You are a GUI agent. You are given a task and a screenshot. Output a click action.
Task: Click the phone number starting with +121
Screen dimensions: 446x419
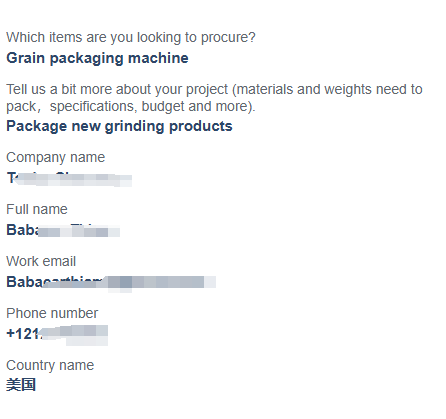(57, 334)
